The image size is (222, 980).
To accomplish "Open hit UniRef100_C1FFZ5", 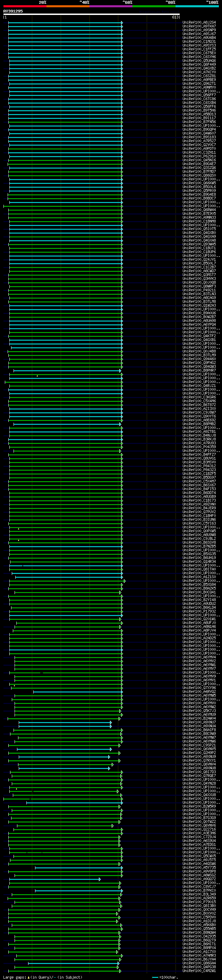I will click(x=199, y=49).
